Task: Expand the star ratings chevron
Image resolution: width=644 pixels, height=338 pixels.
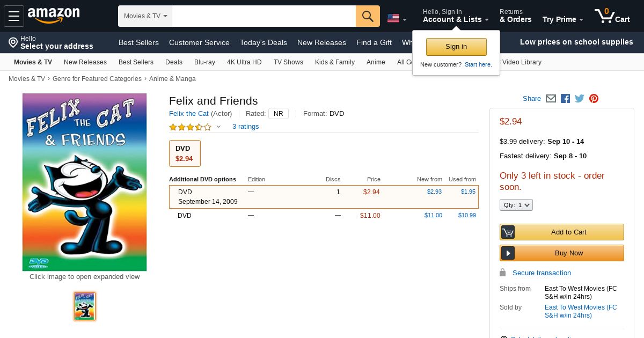Action: coord(218,127)
